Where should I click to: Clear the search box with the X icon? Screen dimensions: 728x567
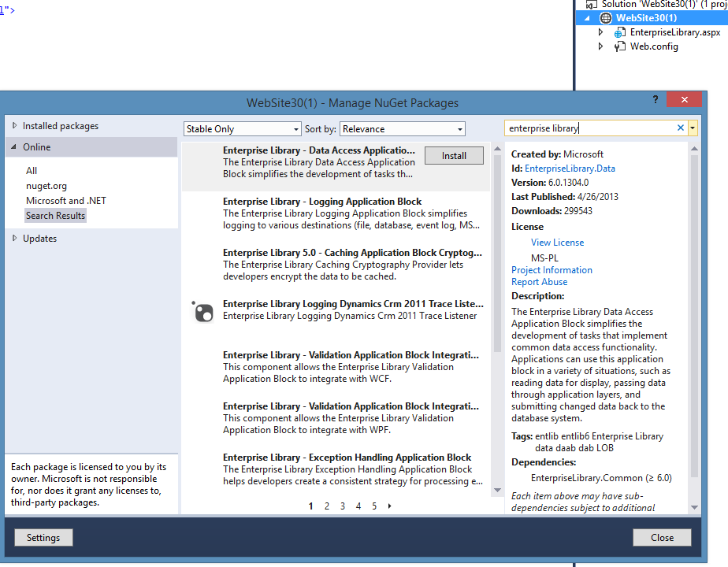tap(681, 128)
